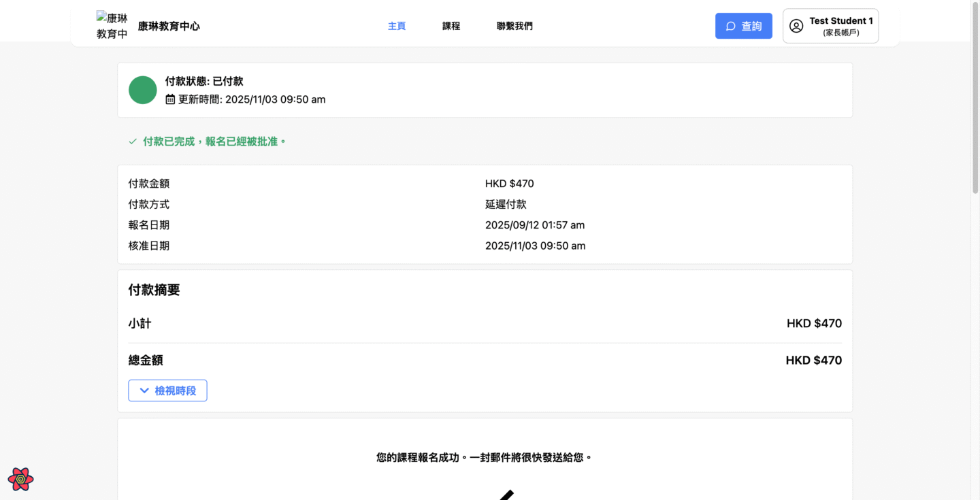Viewport: 980px width, 500px height.
Task: Click the green payment status circle
Action: pyautogui.click(x=143, y=90)
